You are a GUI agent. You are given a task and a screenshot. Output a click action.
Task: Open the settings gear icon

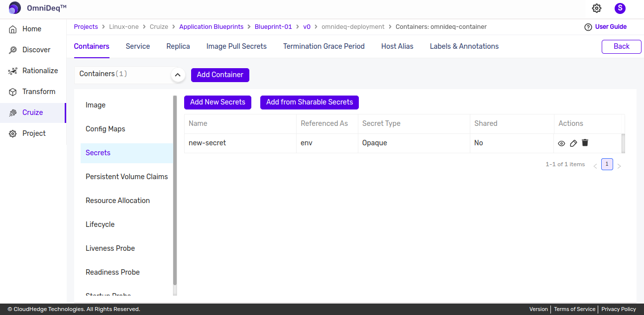coord(596,8)
